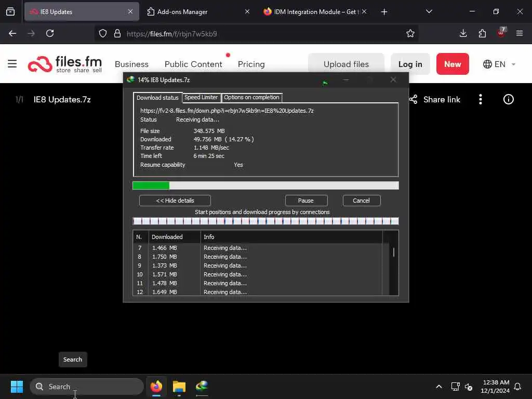
Task: Select connection row 12 with 1.649 MB
Action: tap(258, 292)
